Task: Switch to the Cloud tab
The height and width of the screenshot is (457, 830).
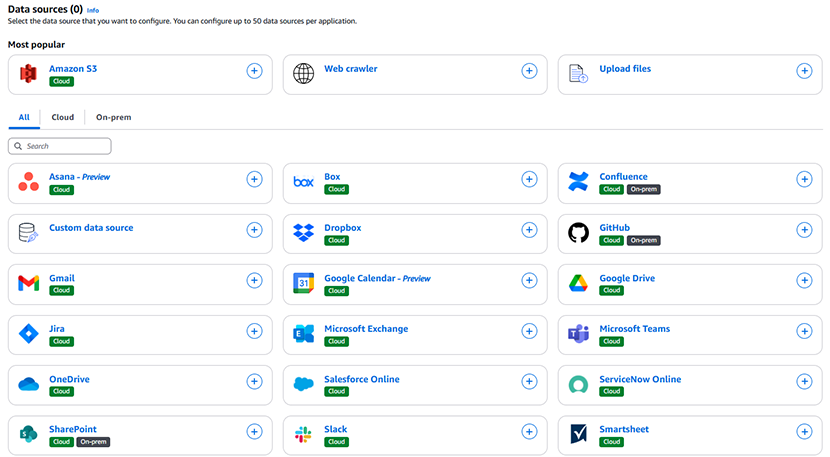Action: (x=63, y=117)
